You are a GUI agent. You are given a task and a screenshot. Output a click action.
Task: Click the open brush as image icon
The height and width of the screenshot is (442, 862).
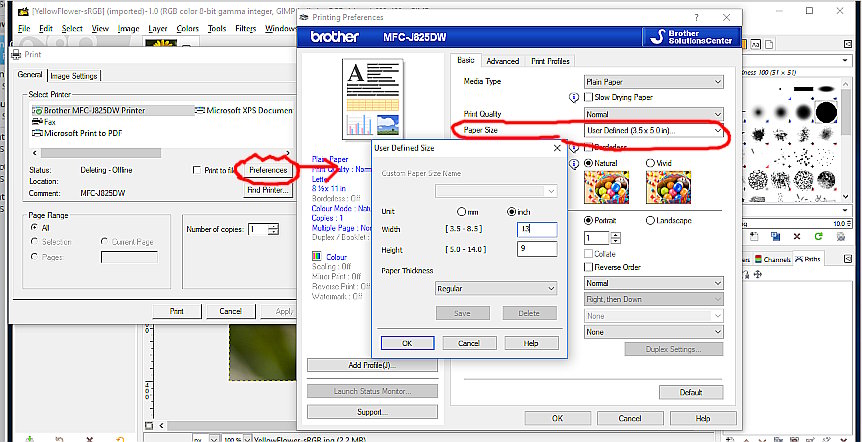point(841,236)
